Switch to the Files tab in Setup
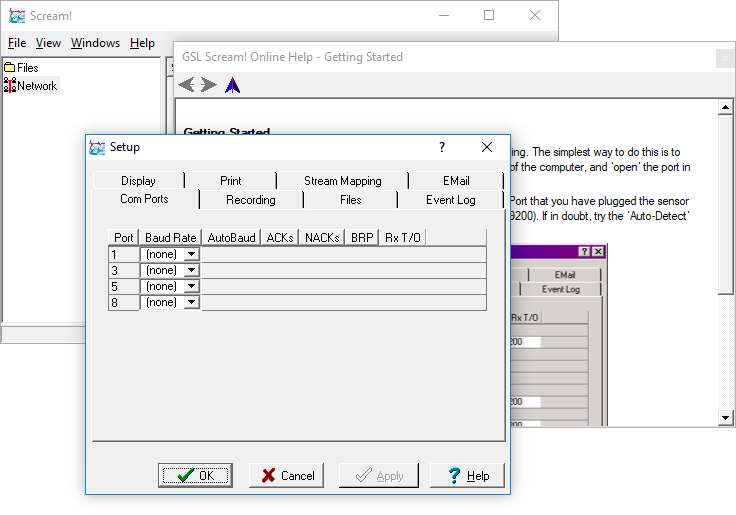This screenshot has height=515, width=736. (350, 200)
